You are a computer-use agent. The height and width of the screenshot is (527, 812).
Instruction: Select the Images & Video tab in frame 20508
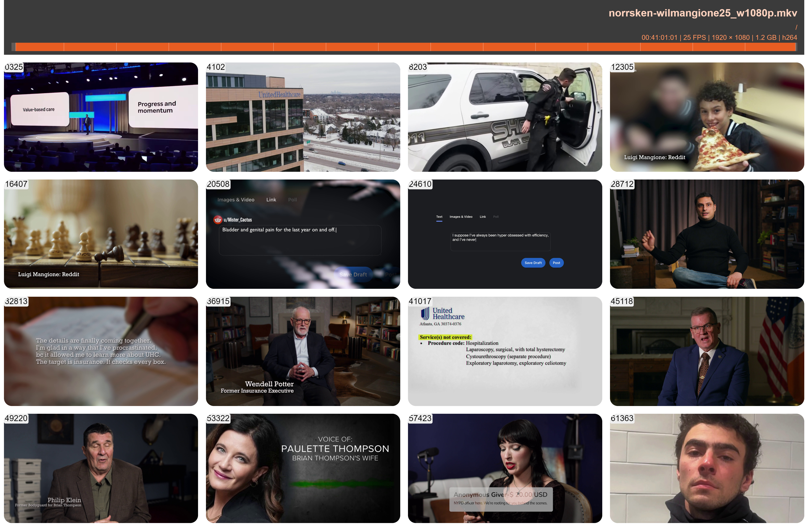[x=236, y=200]
